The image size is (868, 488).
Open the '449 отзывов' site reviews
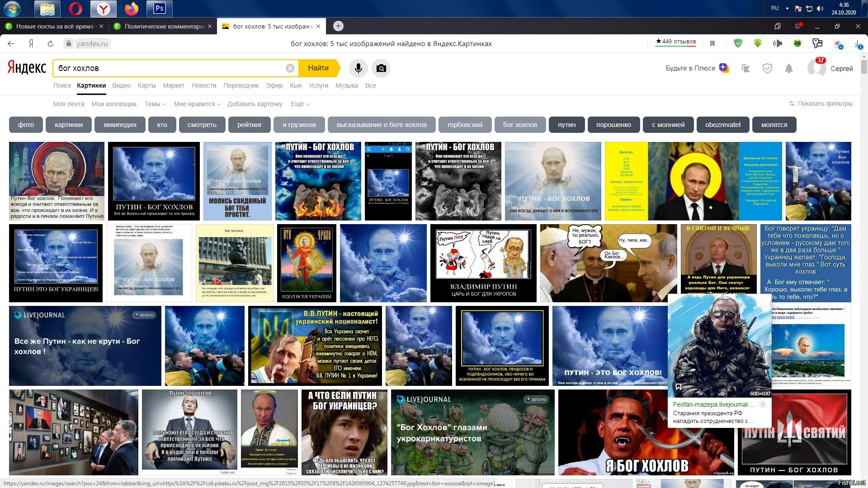click(676, 42)
